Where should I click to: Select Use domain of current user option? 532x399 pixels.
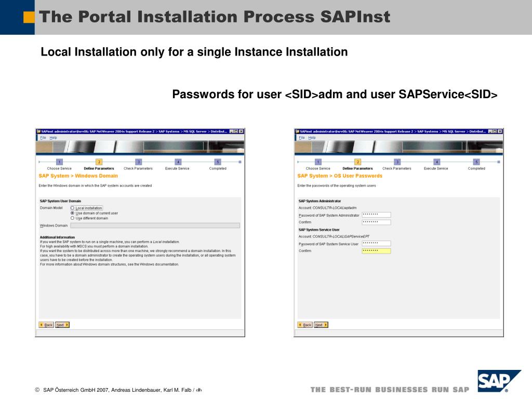72,213
